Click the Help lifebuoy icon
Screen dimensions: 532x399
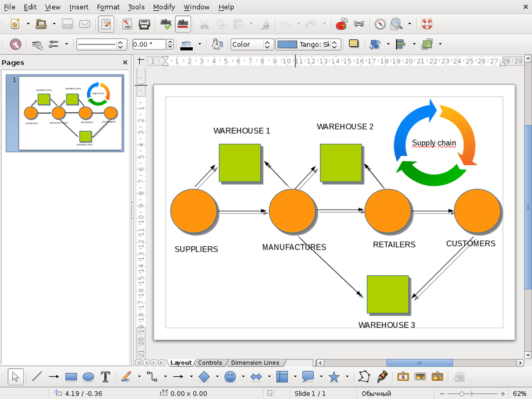[x=427, y=24]
